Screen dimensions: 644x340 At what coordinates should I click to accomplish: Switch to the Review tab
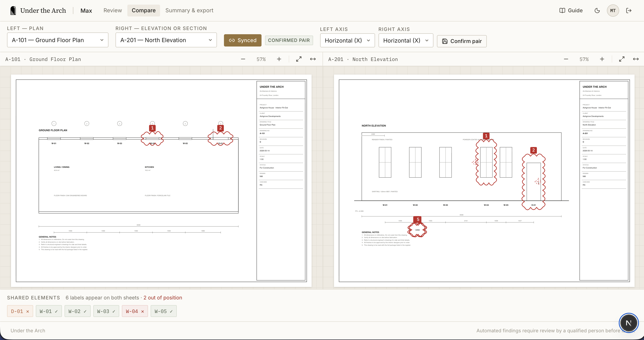(113, 11)
